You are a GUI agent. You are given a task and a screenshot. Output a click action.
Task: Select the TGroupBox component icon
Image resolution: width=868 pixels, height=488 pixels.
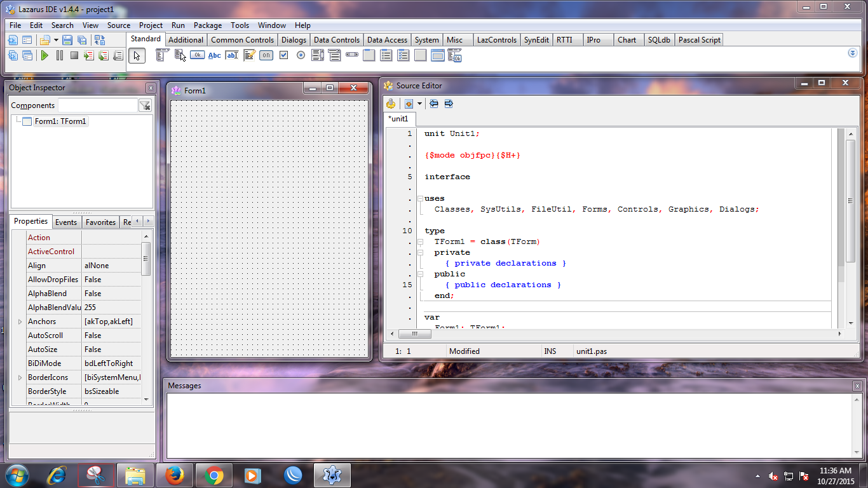pos(369,55)
